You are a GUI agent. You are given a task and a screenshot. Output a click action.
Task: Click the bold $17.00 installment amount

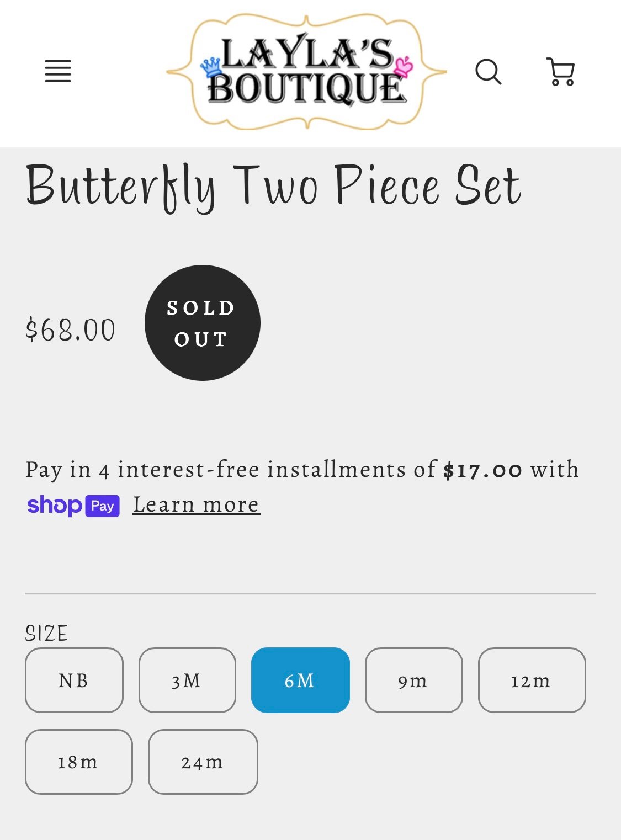click(x=482, y=470)
